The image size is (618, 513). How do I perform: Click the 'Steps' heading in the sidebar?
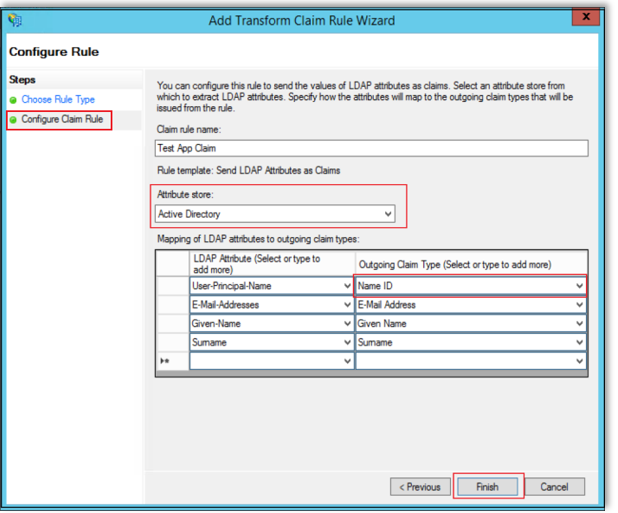pyautogui.click(x=22, y=80)
